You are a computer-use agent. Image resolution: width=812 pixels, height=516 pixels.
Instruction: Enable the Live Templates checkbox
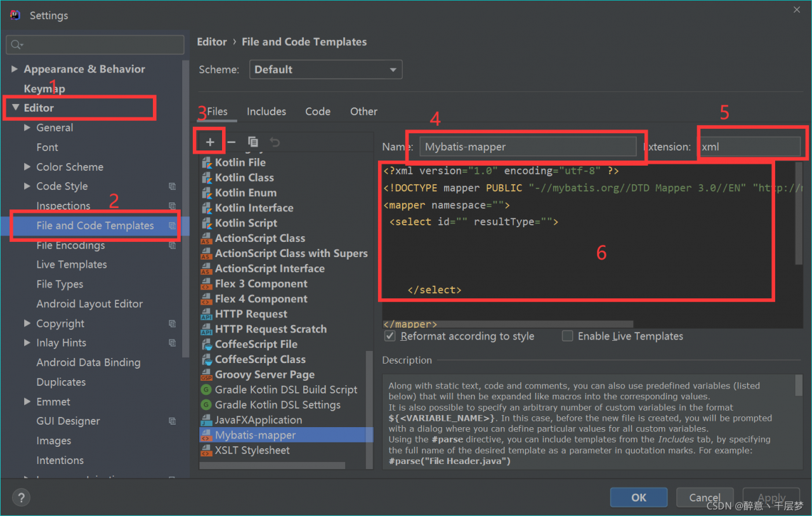click(x=567, y=336)
